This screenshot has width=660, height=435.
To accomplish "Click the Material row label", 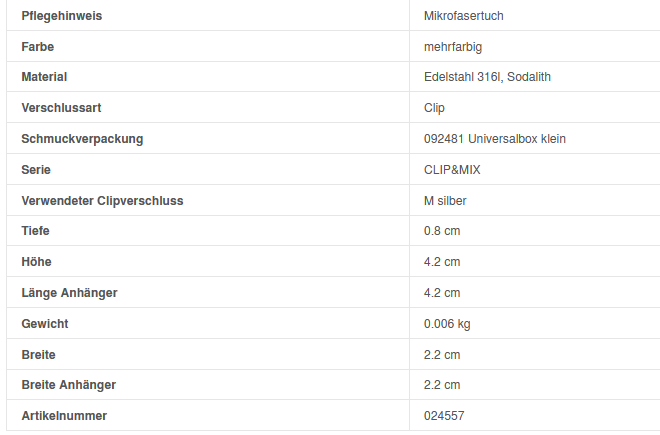I will pyautogui.click(x=44, y=77).
